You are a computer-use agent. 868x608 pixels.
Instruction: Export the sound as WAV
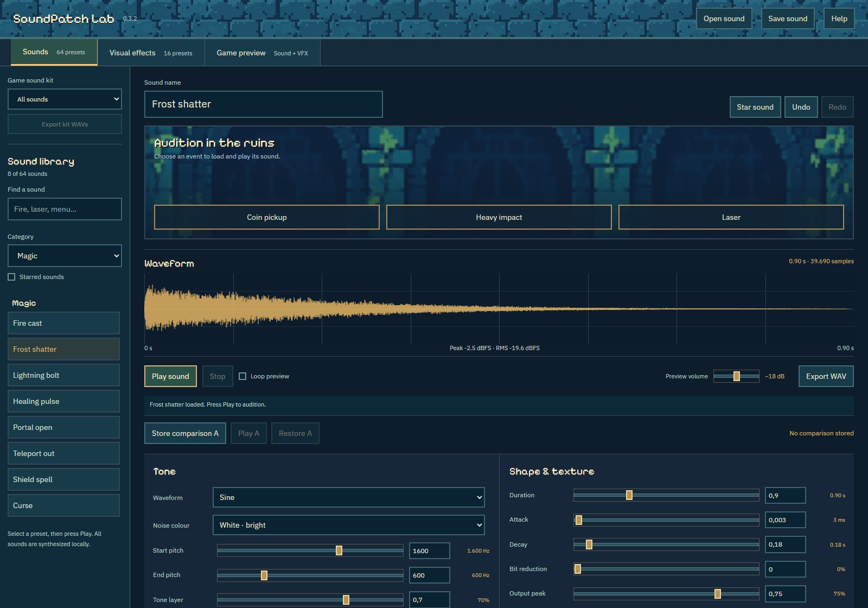tap(826, 376)
